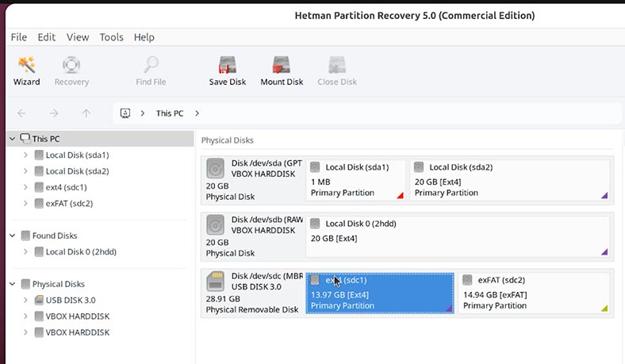Click the computer icon in path bar
This screenshot has width=625, height=364.
pos(125,113)
